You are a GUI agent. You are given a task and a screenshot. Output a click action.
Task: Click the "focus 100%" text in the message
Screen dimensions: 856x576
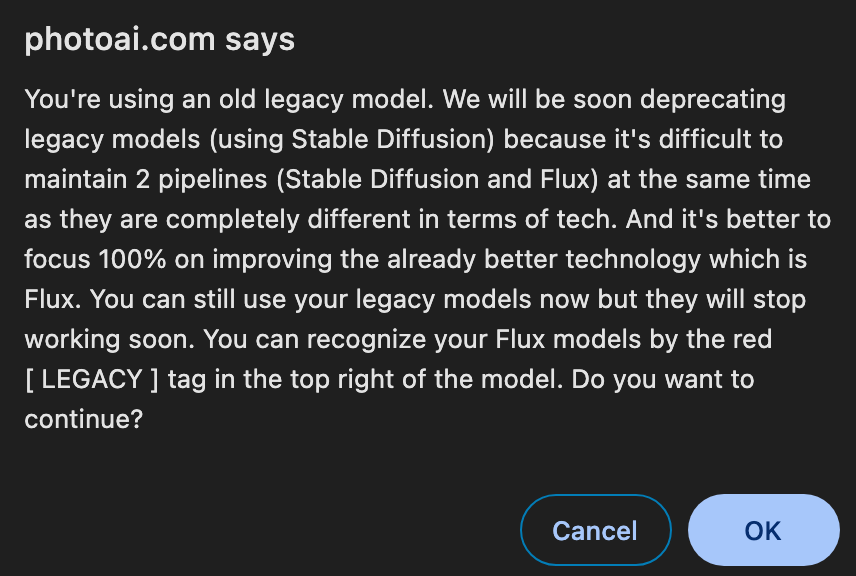coord(85,259)
